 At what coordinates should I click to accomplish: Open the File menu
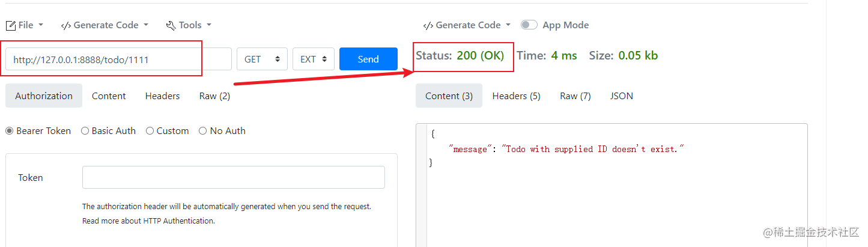point(25,25)
